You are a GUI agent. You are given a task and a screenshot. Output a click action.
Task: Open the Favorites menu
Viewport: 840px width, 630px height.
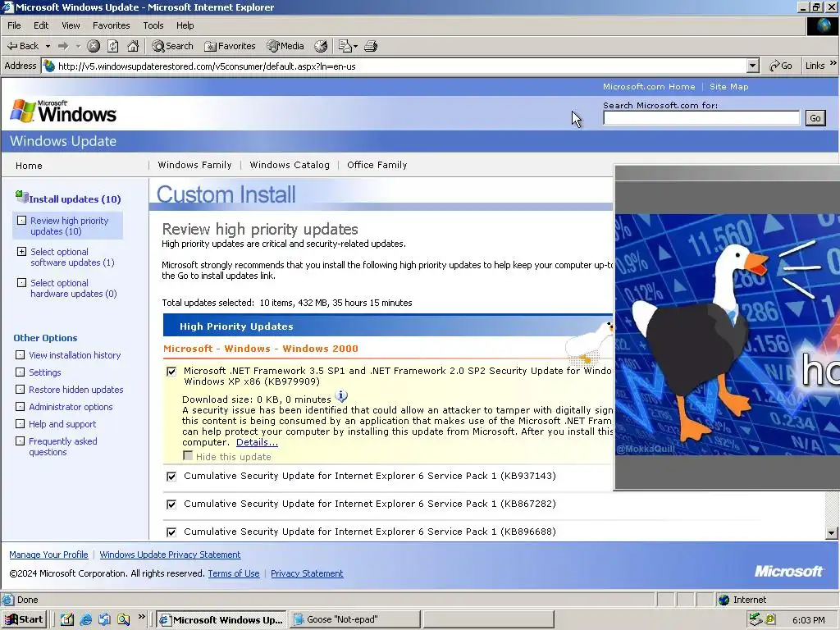111,25
